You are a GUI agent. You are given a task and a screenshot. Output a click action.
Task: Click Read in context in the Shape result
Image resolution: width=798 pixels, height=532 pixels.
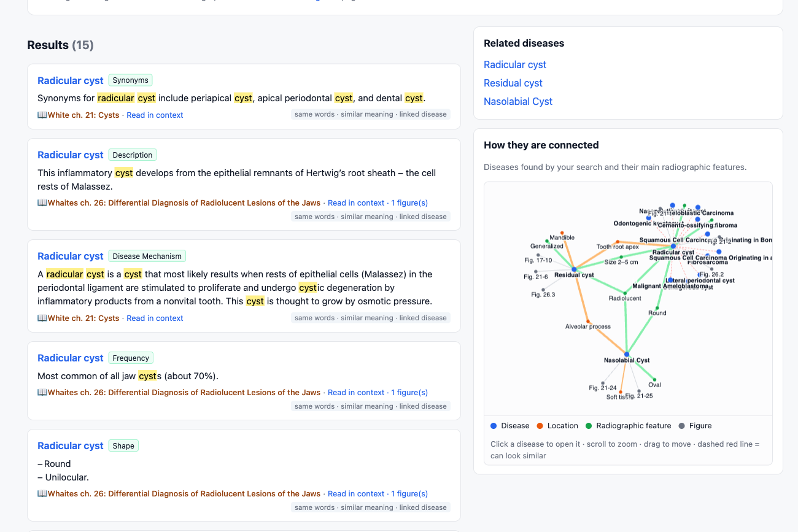point(356,493)
